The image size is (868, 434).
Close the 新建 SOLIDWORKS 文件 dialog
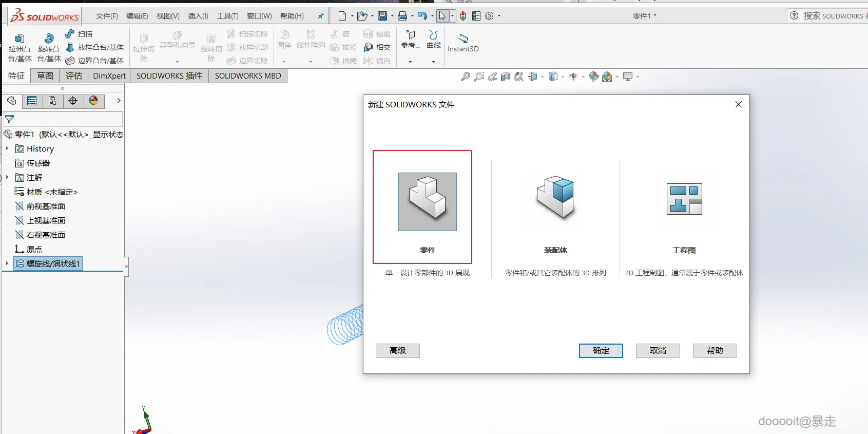coord(739,104)
